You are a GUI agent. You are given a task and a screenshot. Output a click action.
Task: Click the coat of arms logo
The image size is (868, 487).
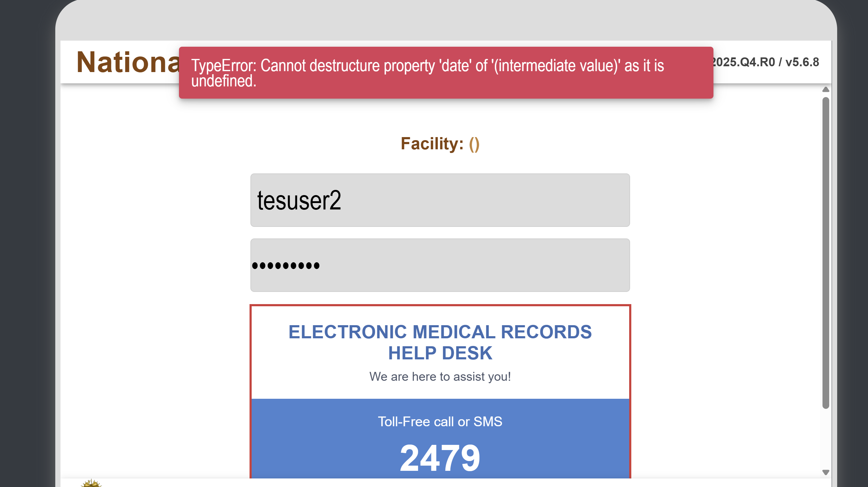[x=91, y=484]
